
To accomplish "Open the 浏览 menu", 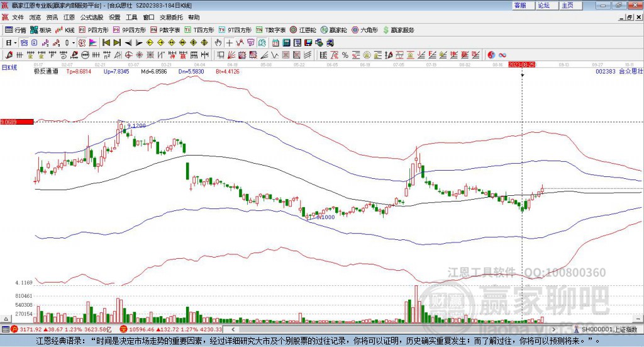I will click(x=35, y=17).
